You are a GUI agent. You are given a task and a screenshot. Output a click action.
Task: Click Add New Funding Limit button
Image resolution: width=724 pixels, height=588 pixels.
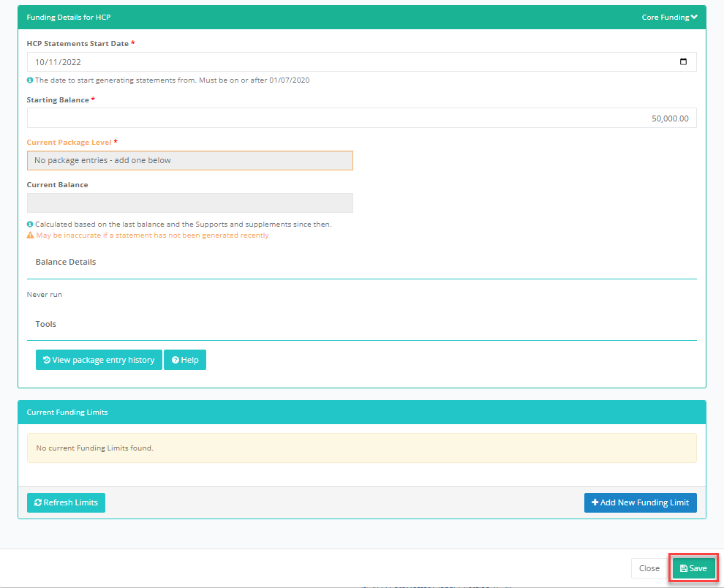click(x=641, y=502)
